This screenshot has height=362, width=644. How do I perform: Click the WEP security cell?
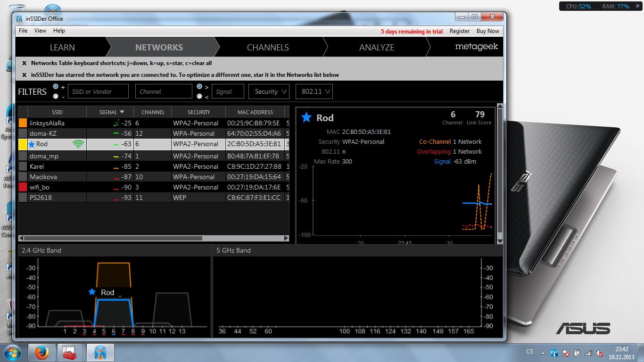(198, 197)
